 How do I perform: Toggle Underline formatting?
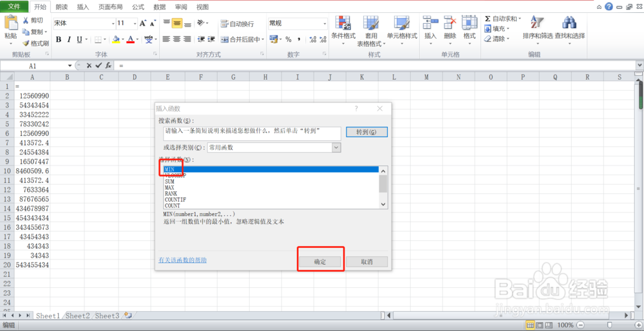[79, 39]
